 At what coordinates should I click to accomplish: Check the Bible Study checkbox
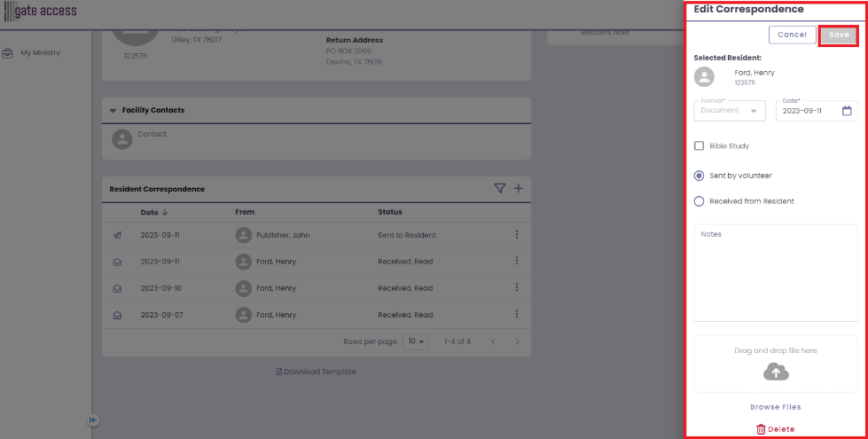pos(700,145)
